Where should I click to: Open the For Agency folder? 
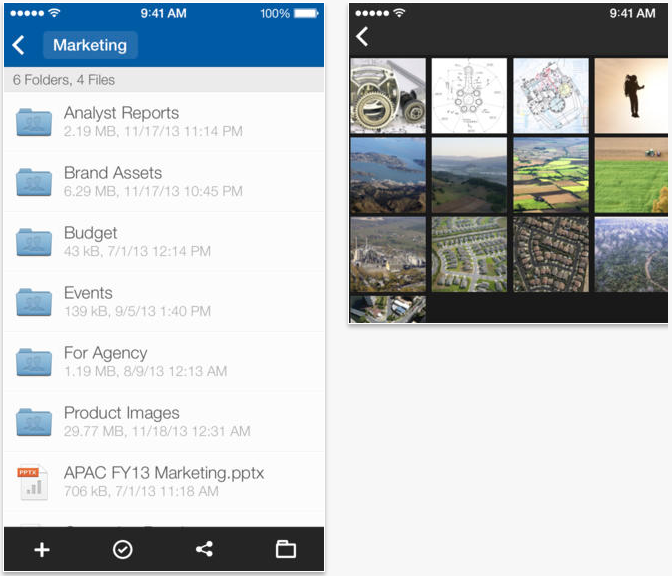tap(105, 361)
